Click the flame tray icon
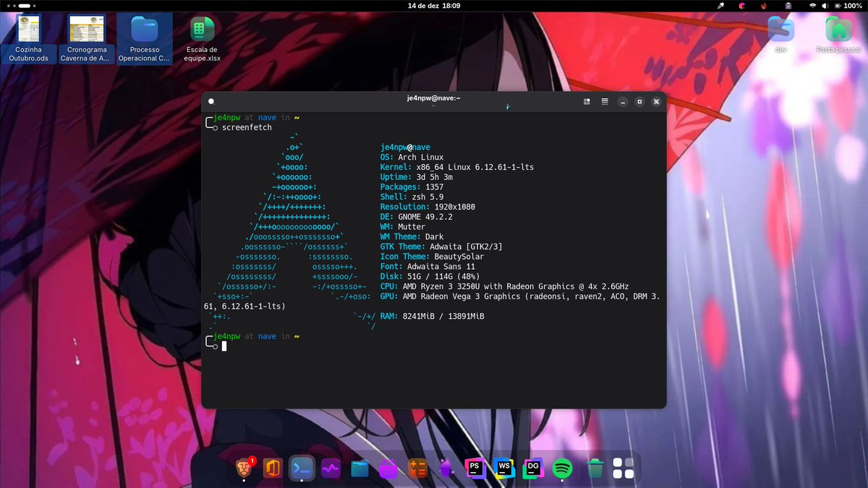 click(x=764, y=5)
